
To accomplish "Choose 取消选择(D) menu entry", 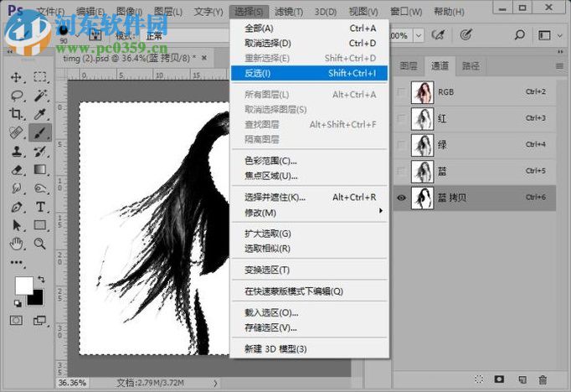I will click(x=309, y=44).
